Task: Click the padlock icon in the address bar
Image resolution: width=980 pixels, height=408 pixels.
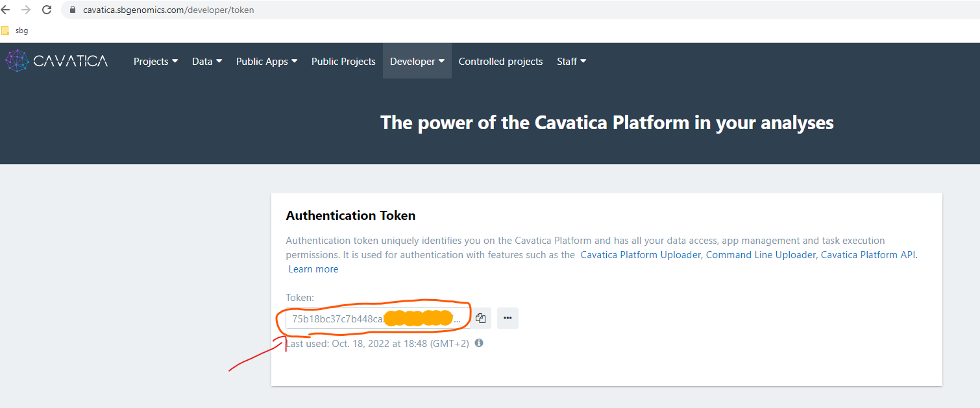Action: pos(72,10)
